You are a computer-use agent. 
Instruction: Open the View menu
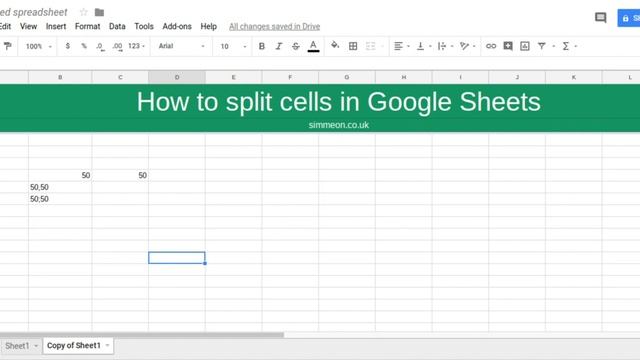28,27
